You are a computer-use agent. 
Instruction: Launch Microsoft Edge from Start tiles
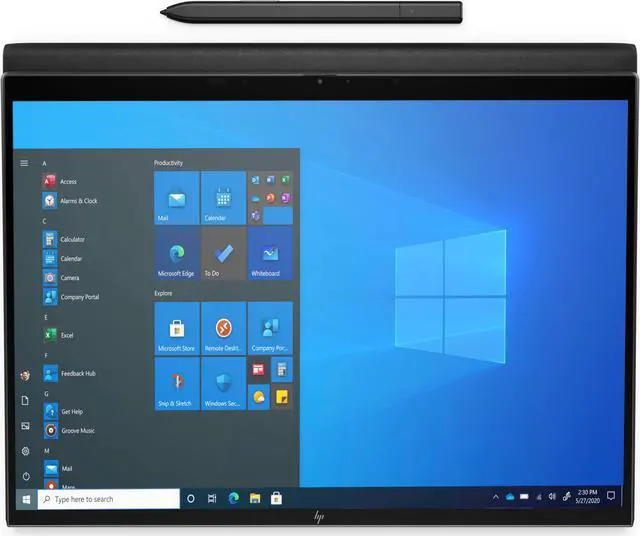176,255
